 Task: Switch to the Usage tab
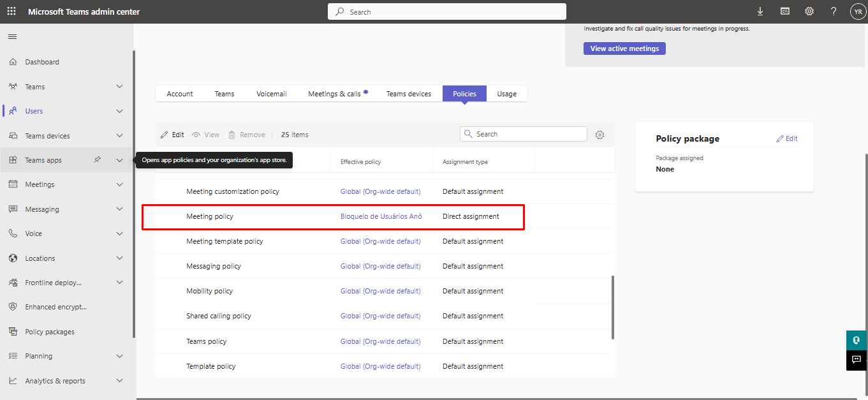point(507,94)
